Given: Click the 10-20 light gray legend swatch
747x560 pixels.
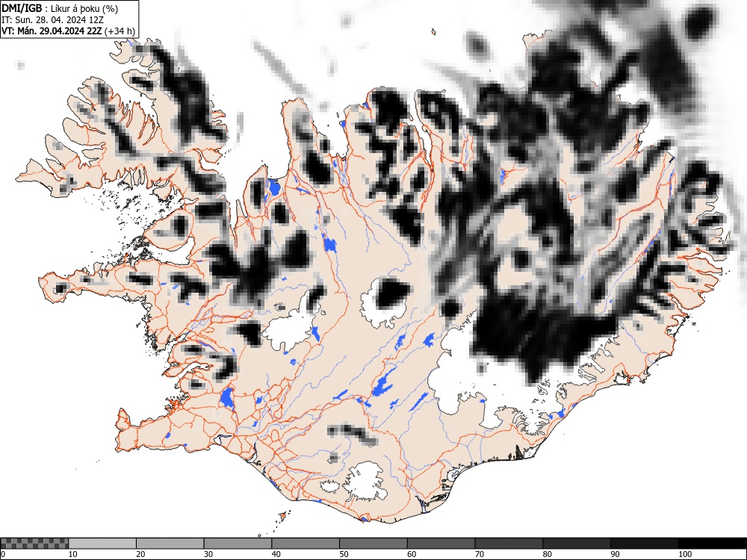Looking at the screenshot, I should click(102, 544).
